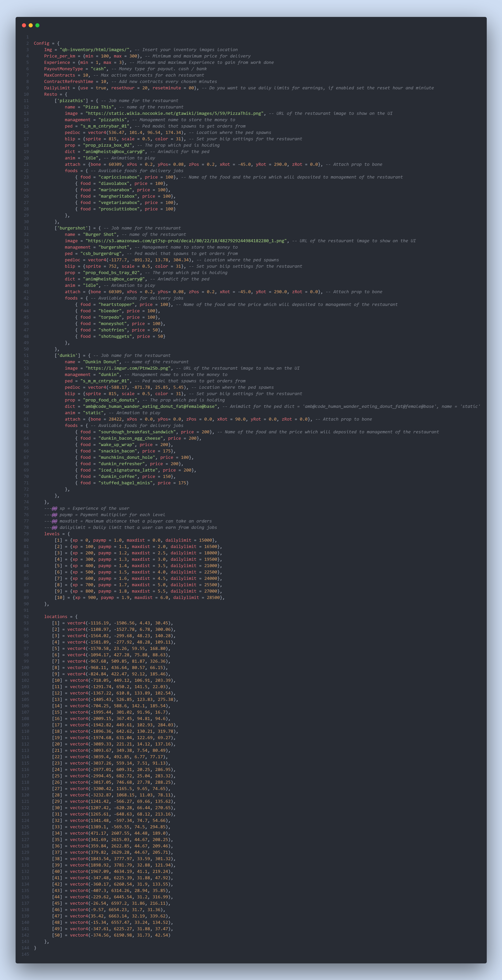Viewport: 502px width, 980px height.
Task: Click the "locations" table key
Action: click(55, 617)
